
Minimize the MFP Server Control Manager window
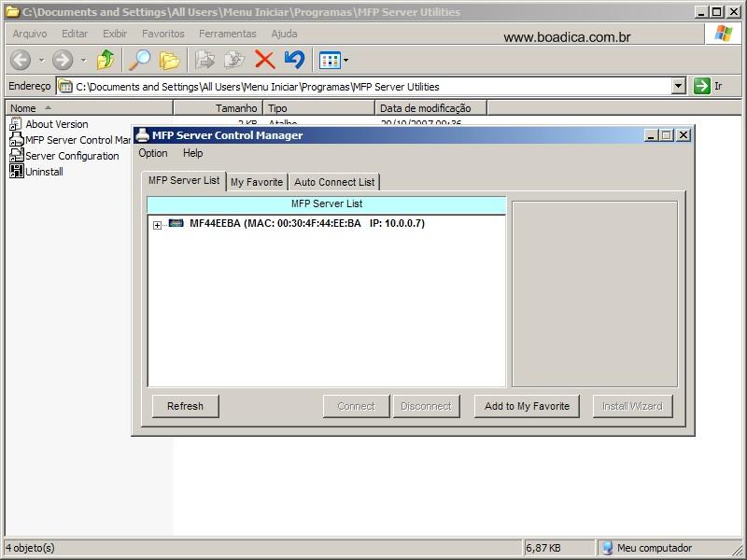[x=651, y=135]
